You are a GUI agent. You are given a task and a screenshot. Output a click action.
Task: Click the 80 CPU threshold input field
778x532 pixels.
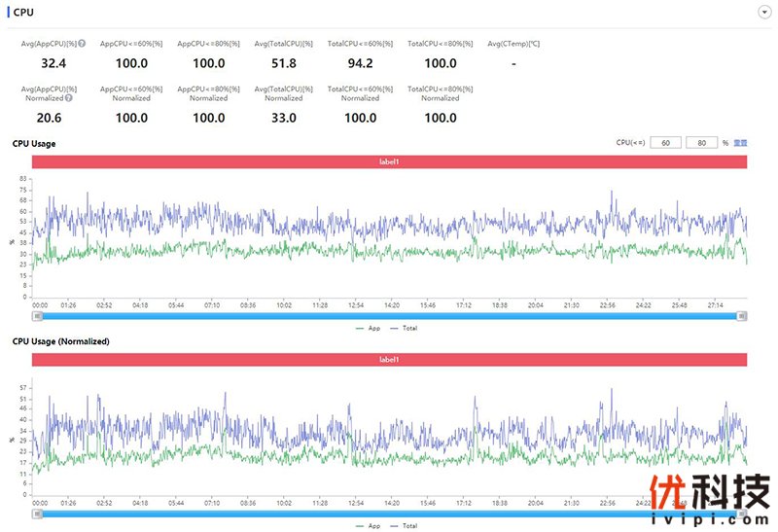pyautogui.click(x=701, y=143)
